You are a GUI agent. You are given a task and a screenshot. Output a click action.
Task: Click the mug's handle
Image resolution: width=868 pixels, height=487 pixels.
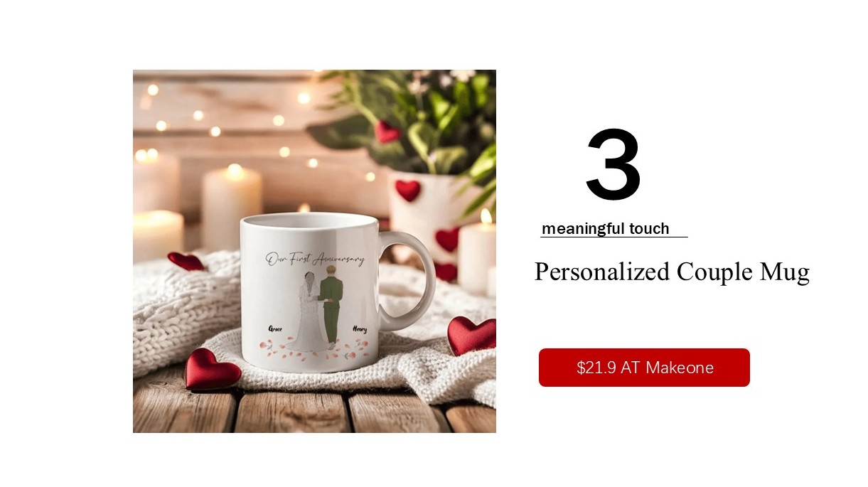point(411,279)
